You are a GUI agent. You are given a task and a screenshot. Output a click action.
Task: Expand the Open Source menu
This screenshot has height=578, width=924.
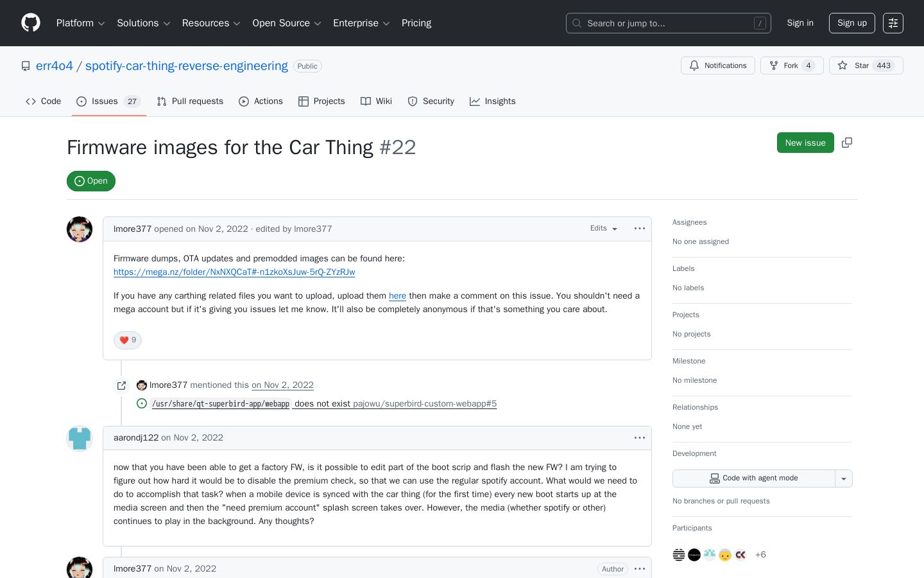point(287,23)
